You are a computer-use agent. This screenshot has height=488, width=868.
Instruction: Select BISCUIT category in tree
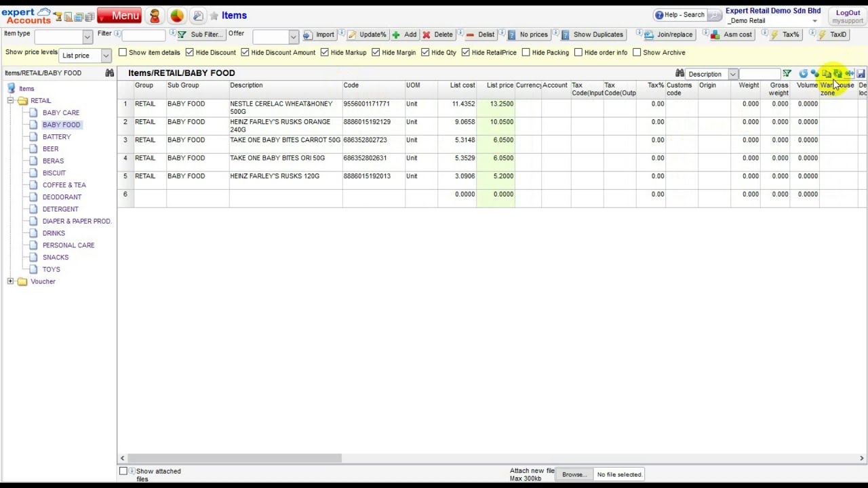(54, 173)
